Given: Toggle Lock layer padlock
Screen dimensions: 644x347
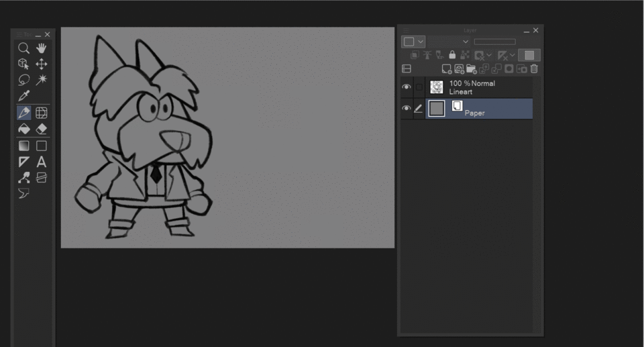Looking at the screenshot, I should coord(452,55).
